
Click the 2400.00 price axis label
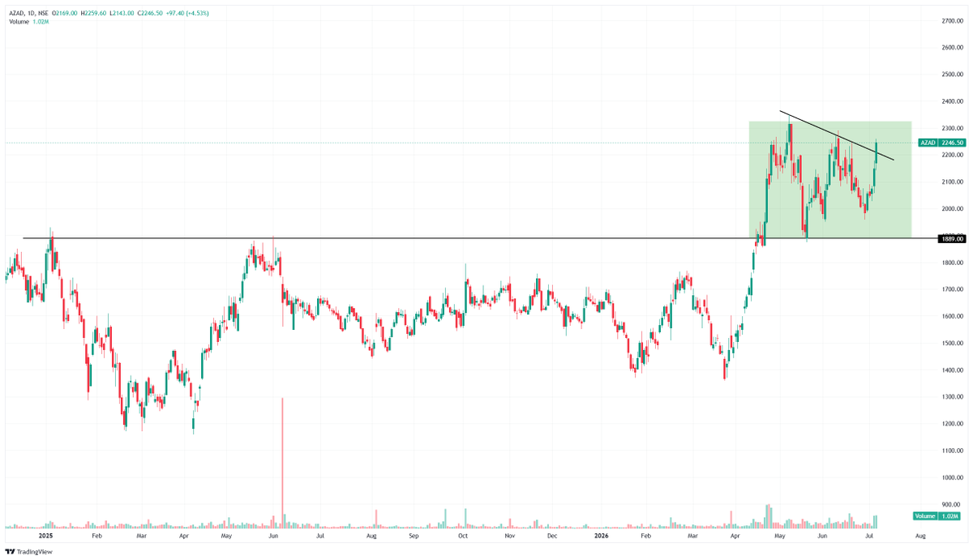952,101
